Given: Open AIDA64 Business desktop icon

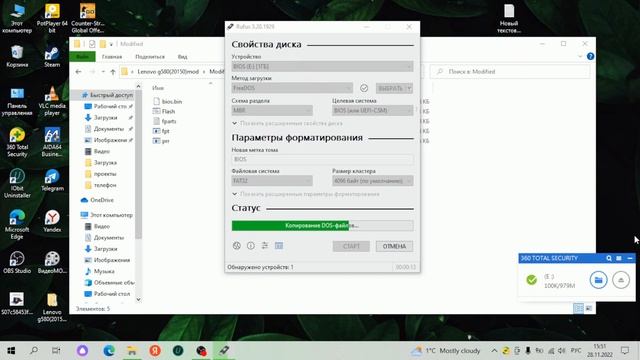Looking at the screenshot, I should pyautogui.click(x=52, y=142).
